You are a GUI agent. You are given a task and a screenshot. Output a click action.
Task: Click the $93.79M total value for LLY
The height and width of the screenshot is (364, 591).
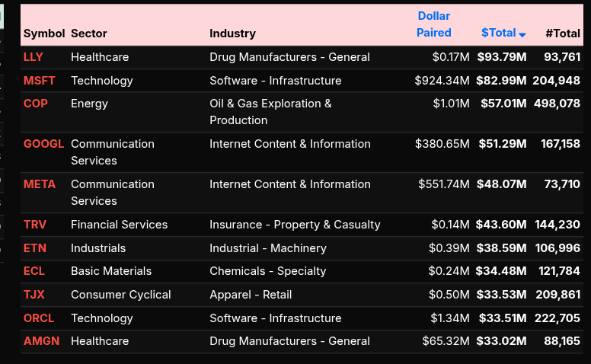501,57
